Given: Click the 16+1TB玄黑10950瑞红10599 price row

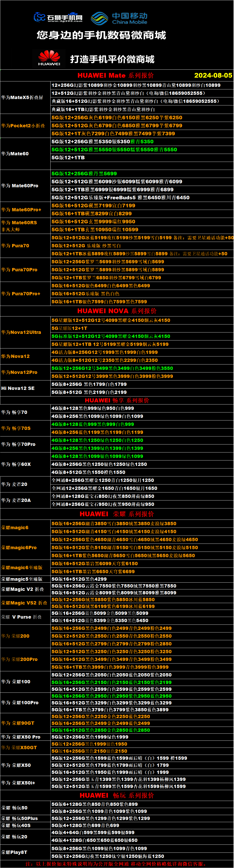Looking at the screenshot, I should click(142, 229).
